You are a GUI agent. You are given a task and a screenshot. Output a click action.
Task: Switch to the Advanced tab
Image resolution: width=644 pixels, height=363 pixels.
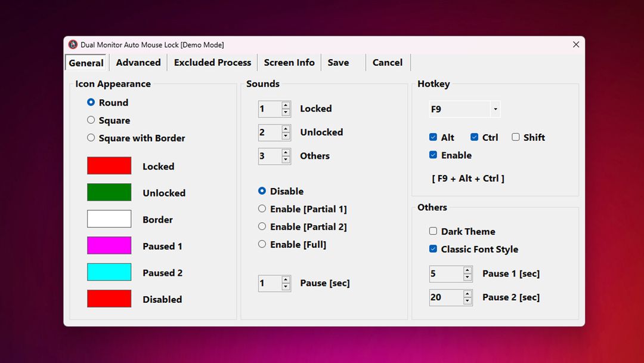pyautogui.click(x=138, y=63)
